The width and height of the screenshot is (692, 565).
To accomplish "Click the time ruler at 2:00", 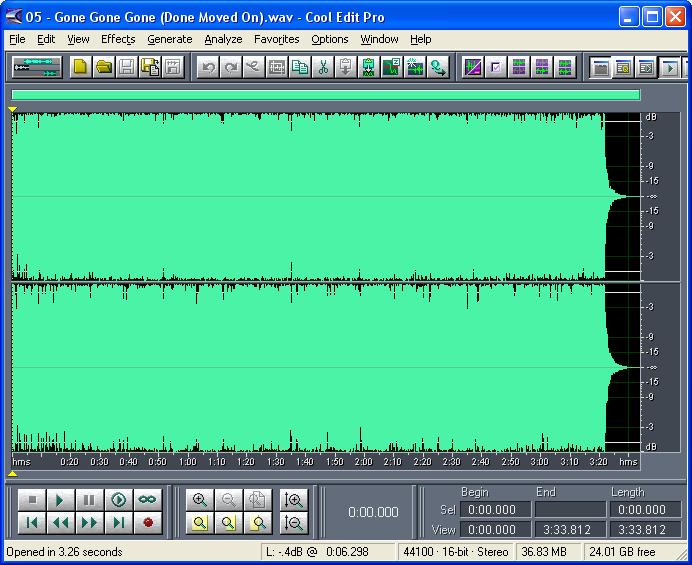I will pos(363,462).
